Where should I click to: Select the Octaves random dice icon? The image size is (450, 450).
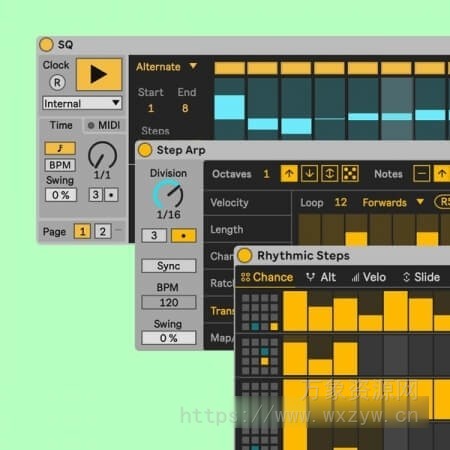click(350, 173)
